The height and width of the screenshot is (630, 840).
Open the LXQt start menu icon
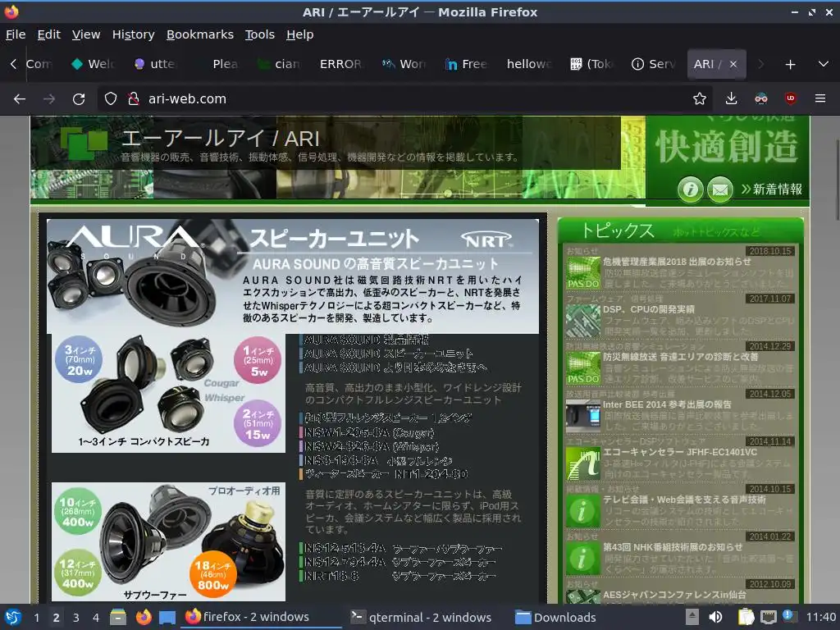pos(12,617)
